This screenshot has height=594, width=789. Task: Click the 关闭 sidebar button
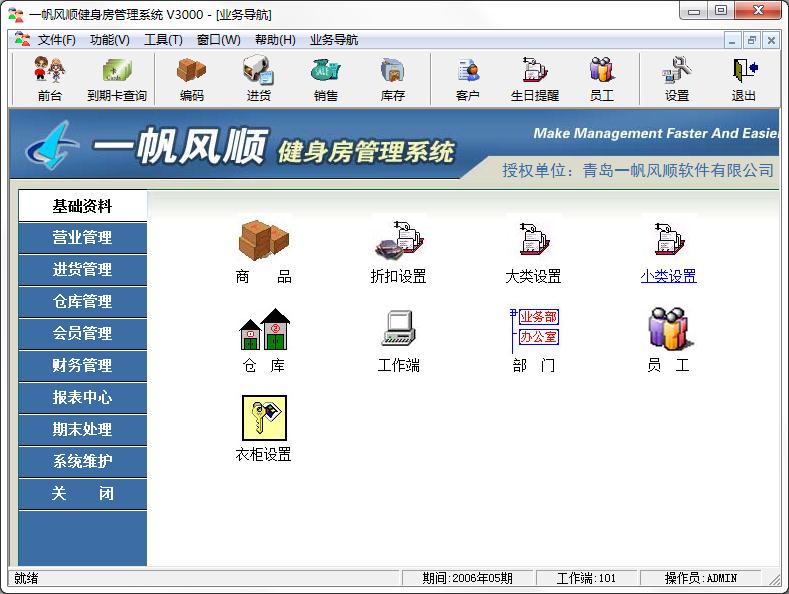tap(83, 493)
